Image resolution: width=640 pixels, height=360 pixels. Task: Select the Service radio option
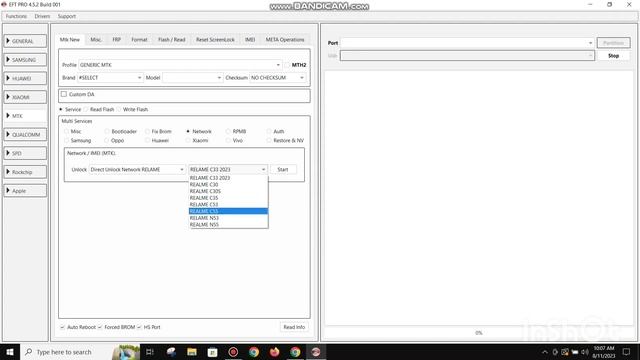61,109
